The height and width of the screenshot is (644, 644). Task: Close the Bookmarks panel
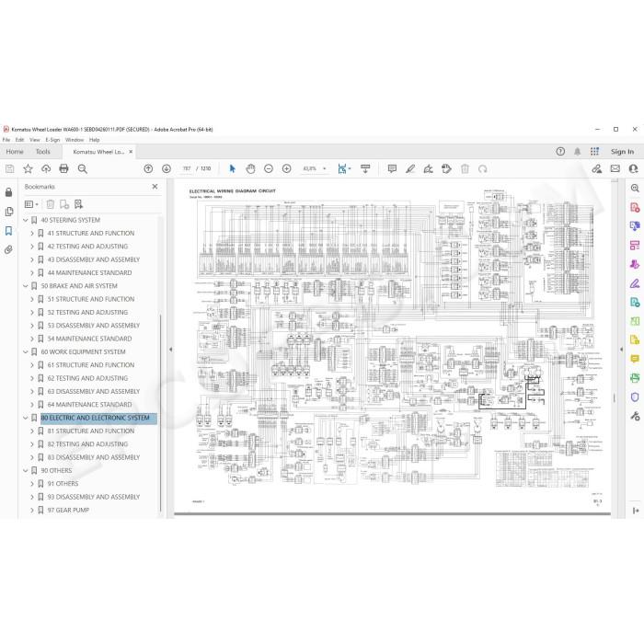tap(155, 187)
